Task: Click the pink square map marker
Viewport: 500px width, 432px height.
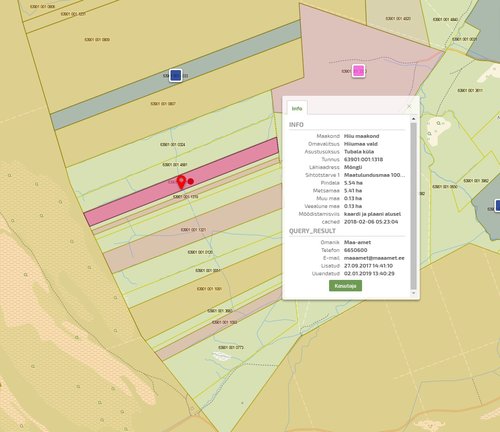Action: click(x=359, y=71)
